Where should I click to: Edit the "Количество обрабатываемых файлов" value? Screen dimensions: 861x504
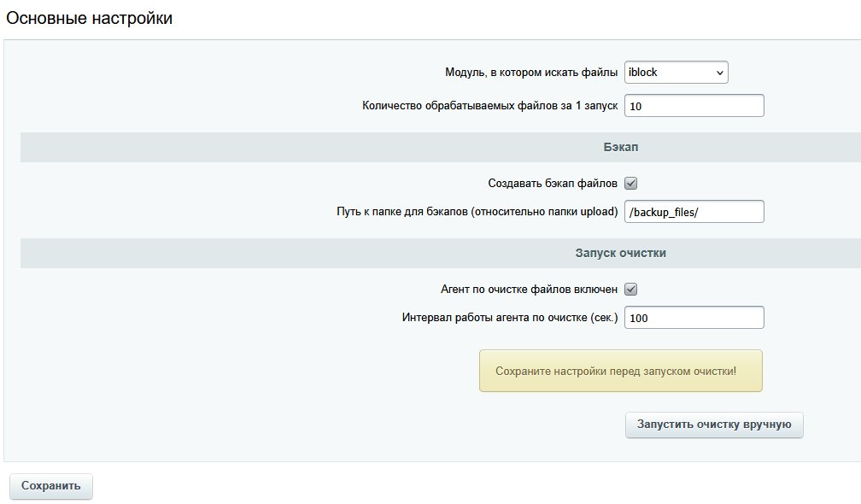click(x=694, y=105)
